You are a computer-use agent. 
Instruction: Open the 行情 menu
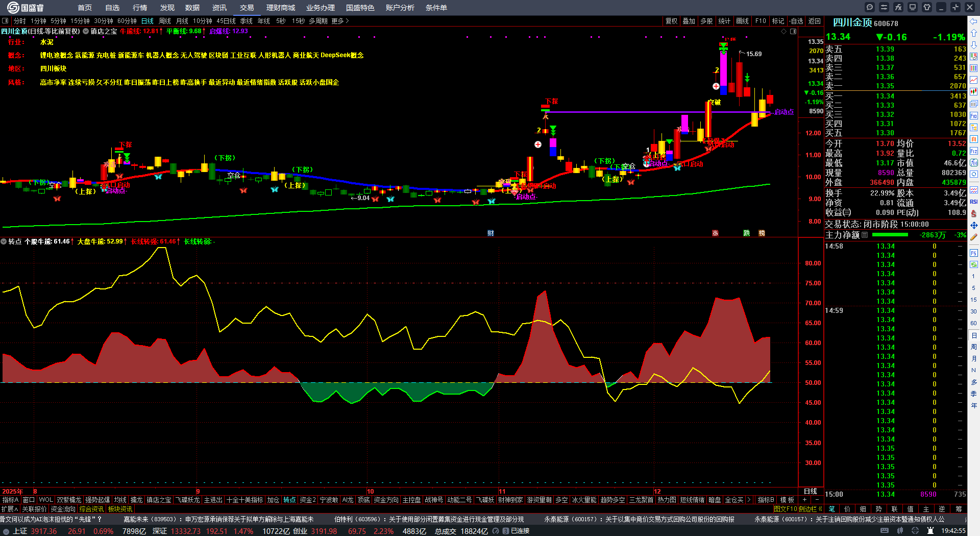[140, 8]
